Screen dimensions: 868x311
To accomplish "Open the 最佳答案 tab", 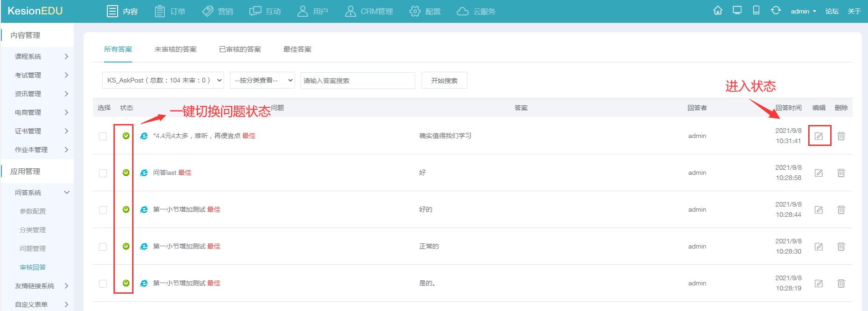I will [297, 49].
